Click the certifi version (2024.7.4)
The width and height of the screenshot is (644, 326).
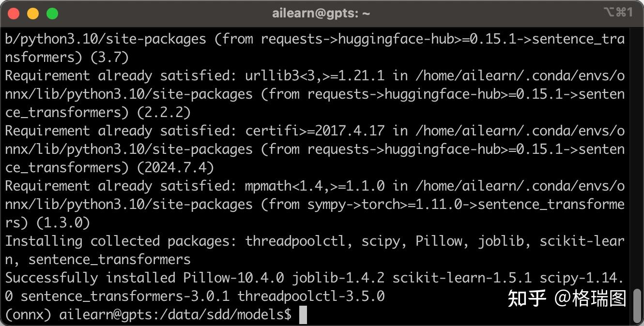pyautogui.click(x=175, y=168)
